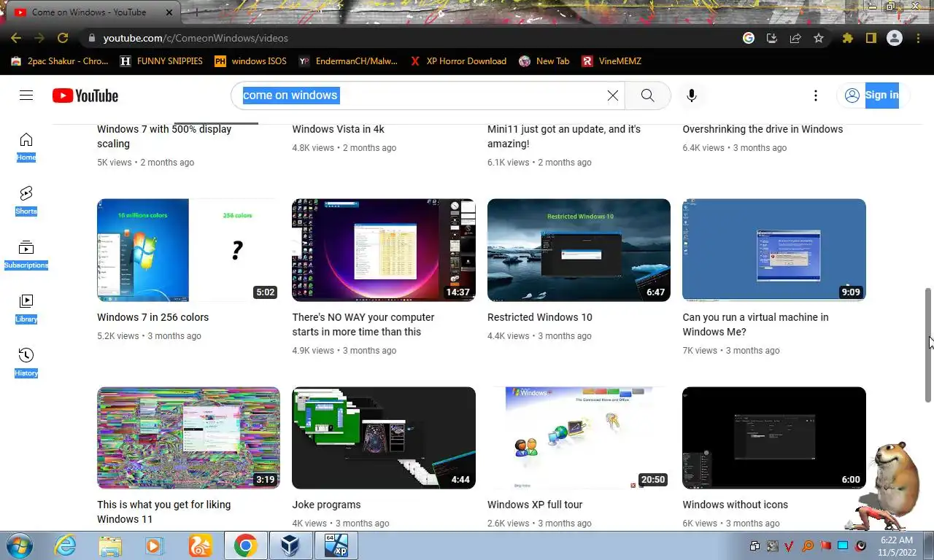The height and width of the screenshot is (560, 934).
Task: Click the Joke programs title text
Action: tap(326, 505)
